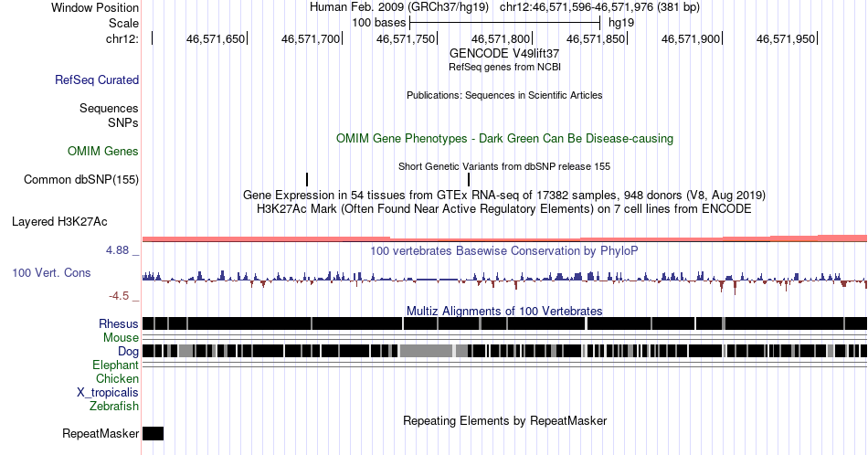
Task: Click 'Multiz Alignments of 100 Vertebrates' title
Action: pyautogui.click(x=504, y=311)
